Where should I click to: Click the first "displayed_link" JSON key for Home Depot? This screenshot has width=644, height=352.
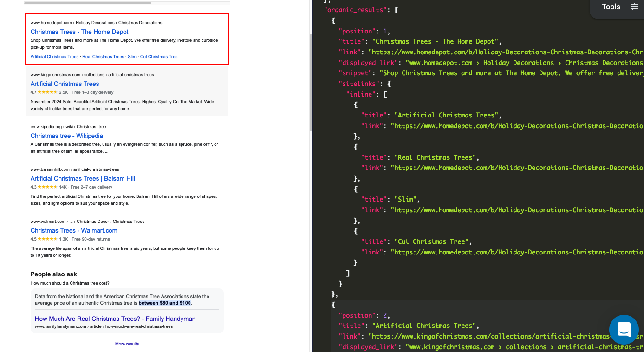coord(368,63)
